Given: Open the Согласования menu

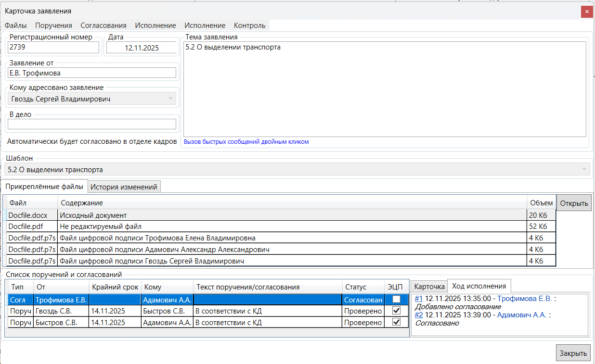Looking at the screenshot, I should 103,25.
